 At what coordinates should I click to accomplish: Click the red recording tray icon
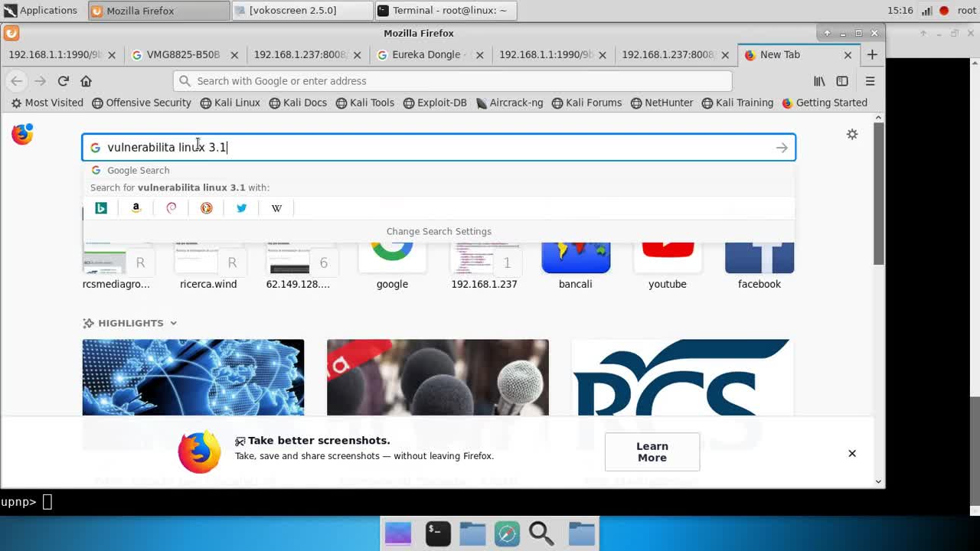pos(944,11)
